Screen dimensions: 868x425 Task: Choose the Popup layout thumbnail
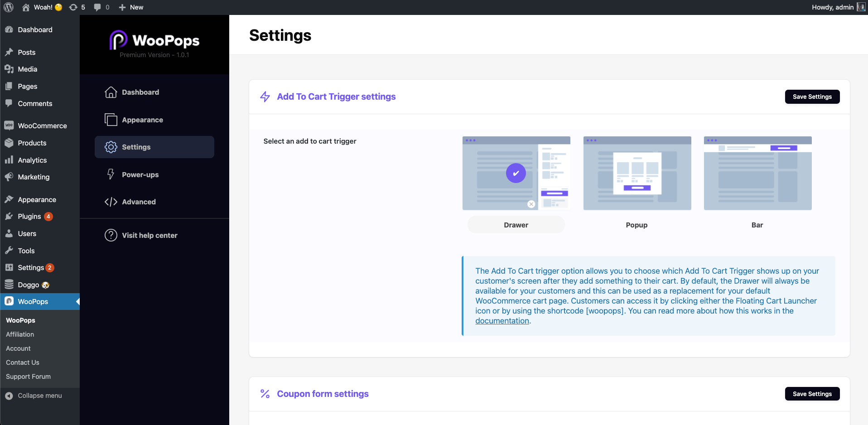pos(637,173)
